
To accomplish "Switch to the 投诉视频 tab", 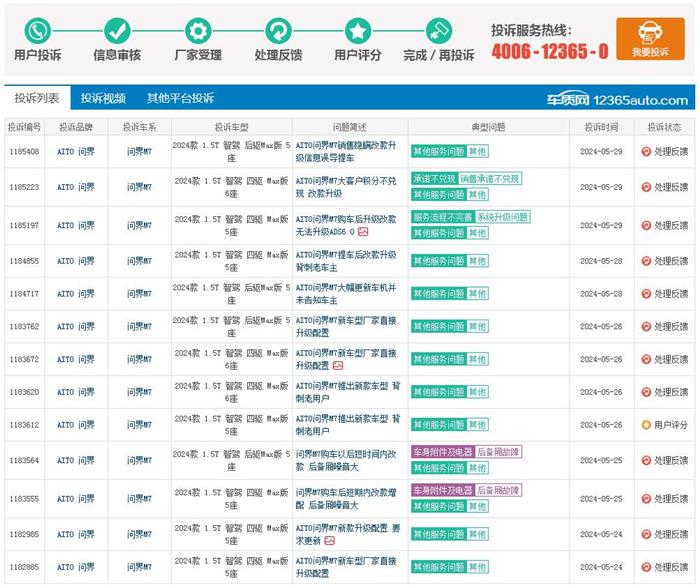I will (x=103, y=98).
